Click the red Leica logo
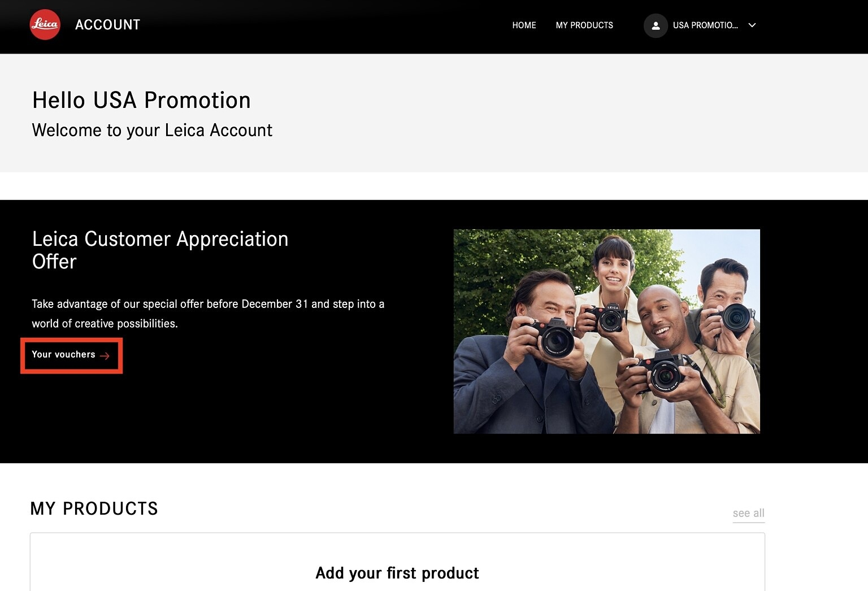Viewport: 868px width, 591px height. pyautogui.click(x=45, y=25)
